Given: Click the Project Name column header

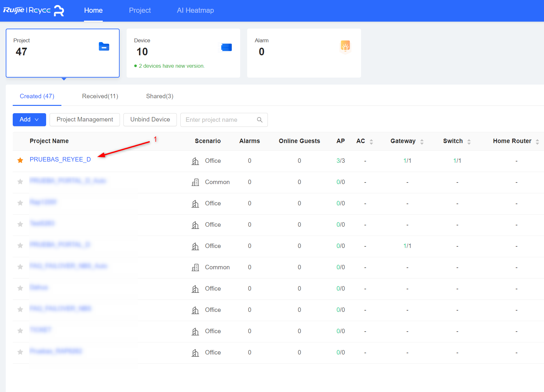Looking at the screenshot, I should click(x=49, y=141).
